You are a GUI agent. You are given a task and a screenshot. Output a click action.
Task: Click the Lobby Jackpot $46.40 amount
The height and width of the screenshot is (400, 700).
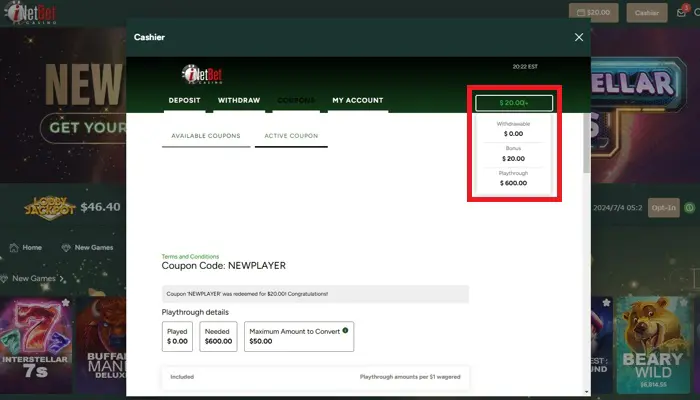(x=100, y=207)
